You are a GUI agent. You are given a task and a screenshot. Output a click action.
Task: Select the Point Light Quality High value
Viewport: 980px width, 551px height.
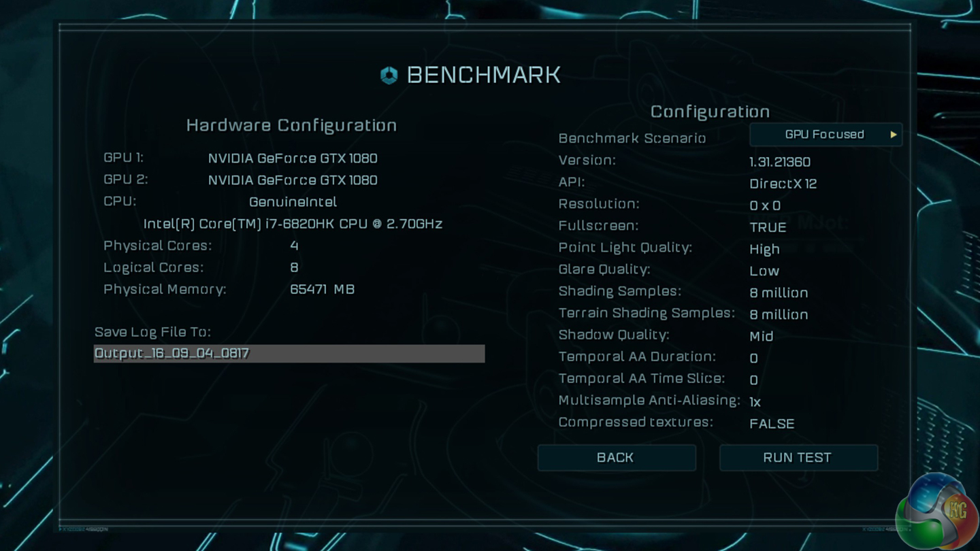pyautogui.click(x=764, y=249)
